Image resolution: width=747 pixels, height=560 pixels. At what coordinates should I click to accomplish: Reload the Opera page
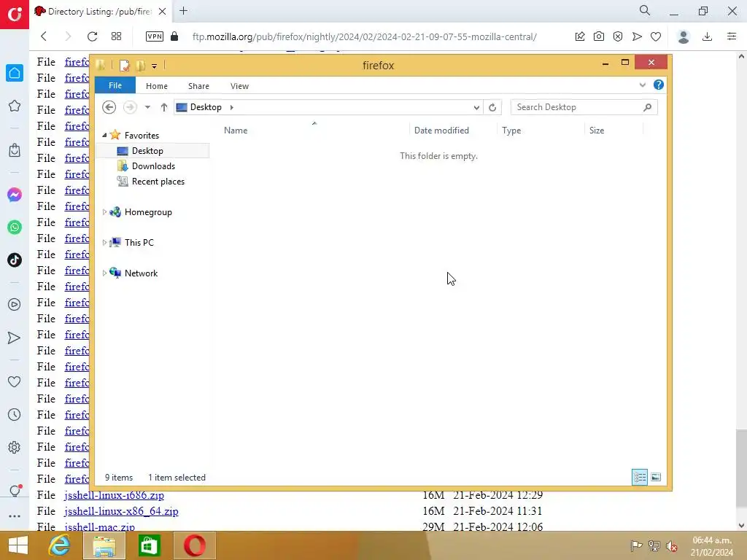tap(93, 36)
